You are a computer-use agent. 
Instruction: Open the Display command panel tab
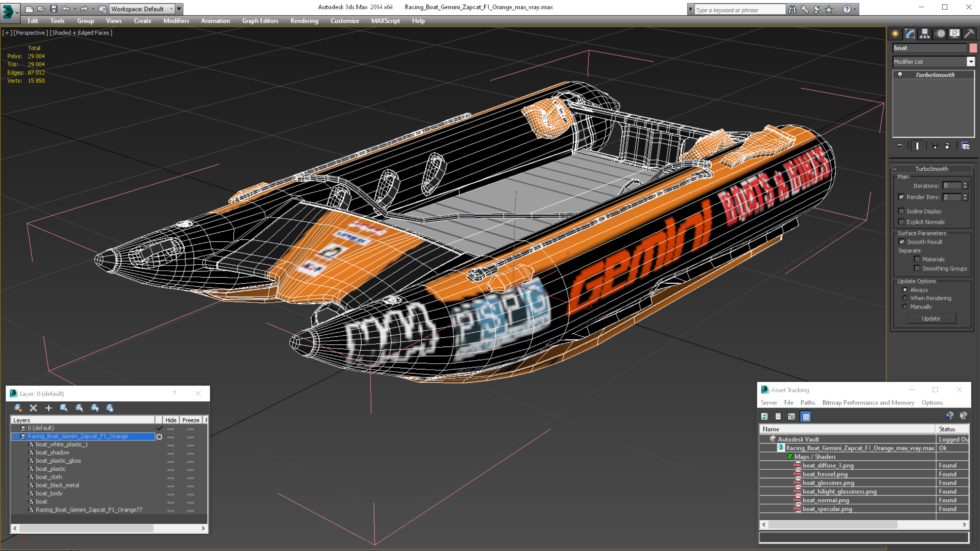(x=954, y=34)
